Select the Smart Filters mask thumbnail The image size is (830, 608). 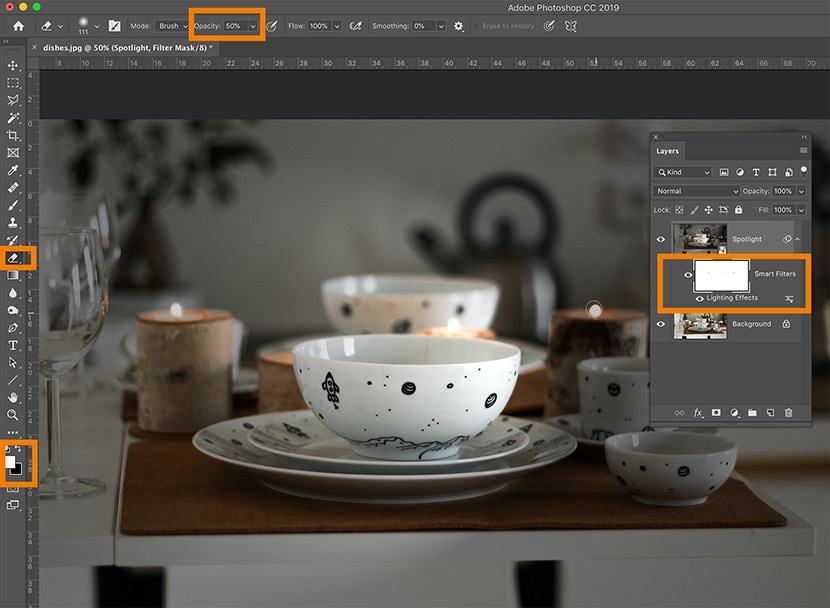[720, 274]
